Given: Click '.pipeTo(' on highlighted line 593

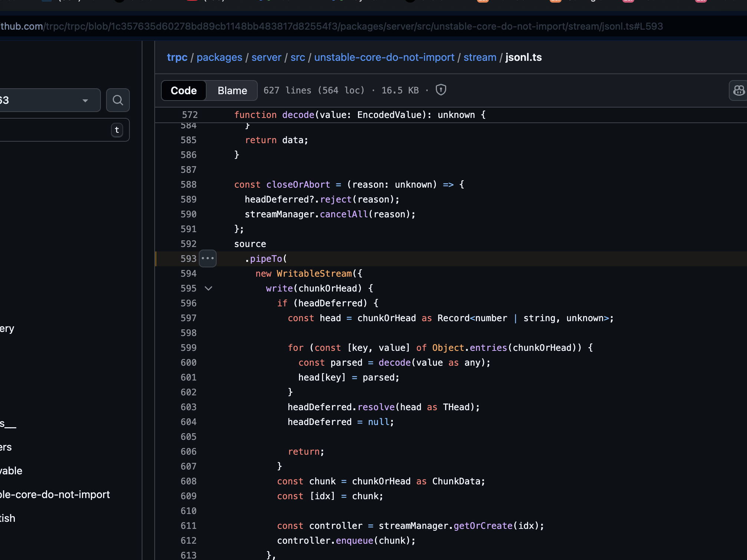Looking at the screenshot, I should click(x=266, y=258).
